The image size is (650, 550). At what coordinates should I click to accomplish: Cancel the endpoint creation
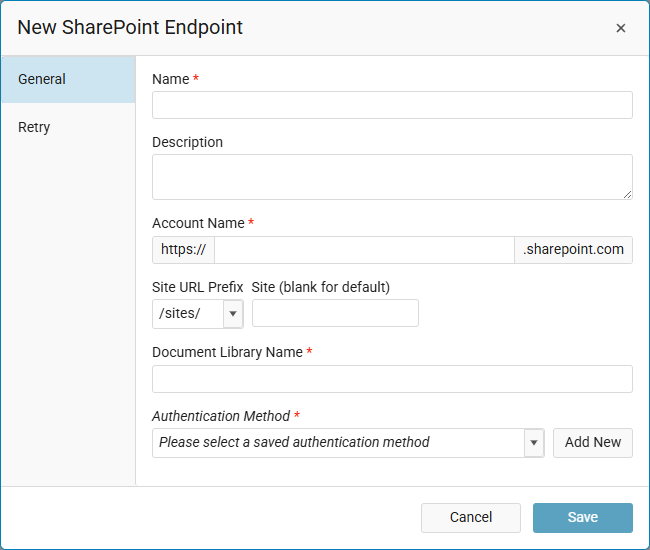point(471,518)
